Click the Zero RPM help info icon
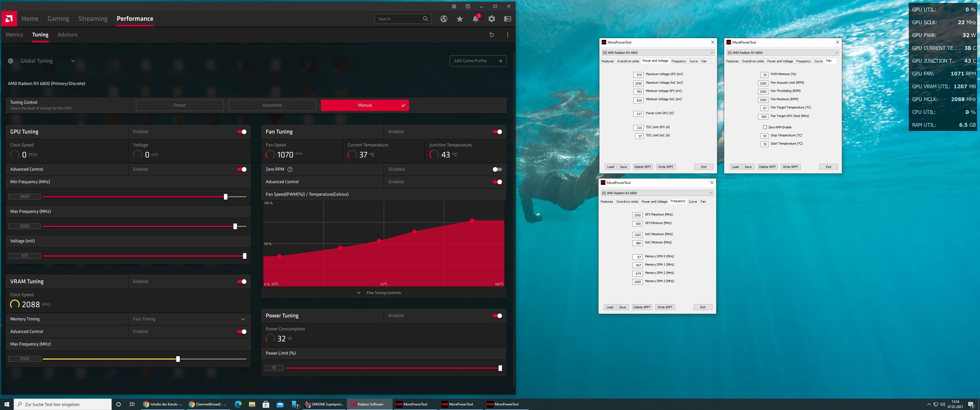980x410 pixels. [290, 169]
